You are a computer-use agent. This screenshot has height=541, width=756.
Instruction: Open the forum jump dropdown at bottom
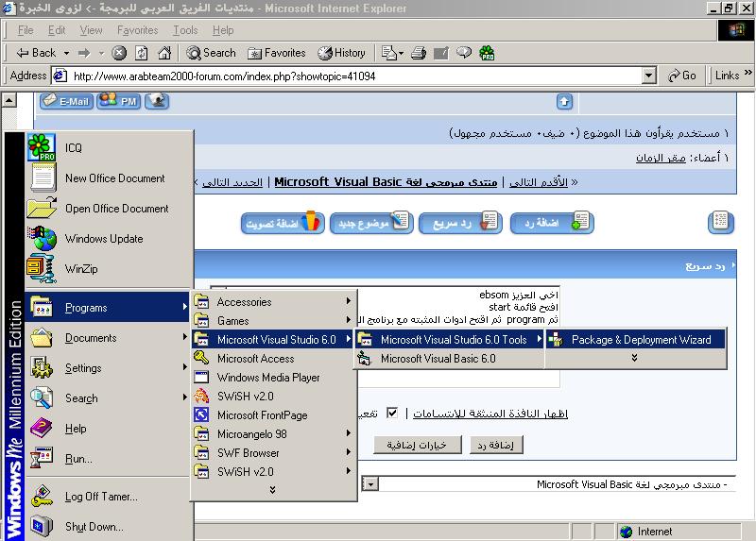coord(370,483)
